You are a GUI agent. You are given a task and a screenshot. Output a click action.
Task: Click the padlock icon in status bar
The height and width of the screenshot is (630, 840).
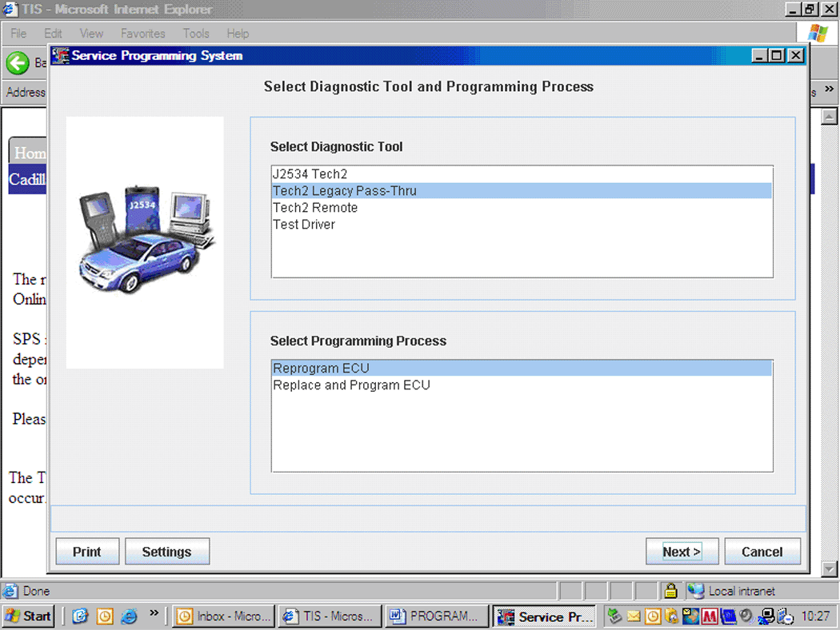670,592
